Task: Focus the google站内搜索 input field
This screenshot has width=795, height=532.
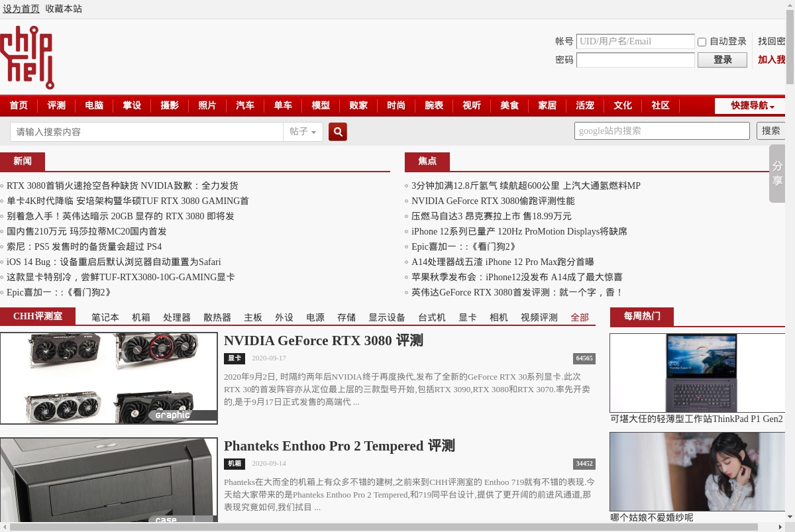Action: click(662, 131)
